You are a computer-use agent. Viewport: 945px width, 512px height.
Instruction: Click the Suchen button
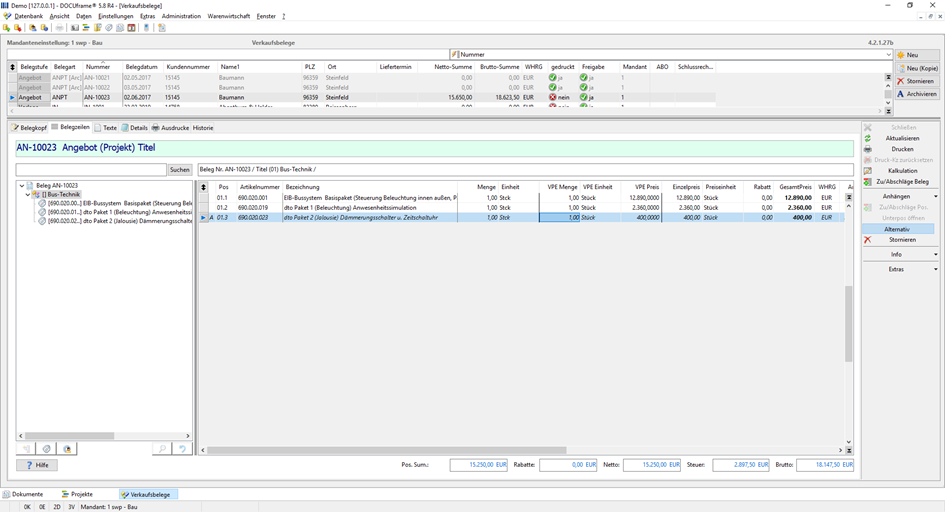(180, 170)
